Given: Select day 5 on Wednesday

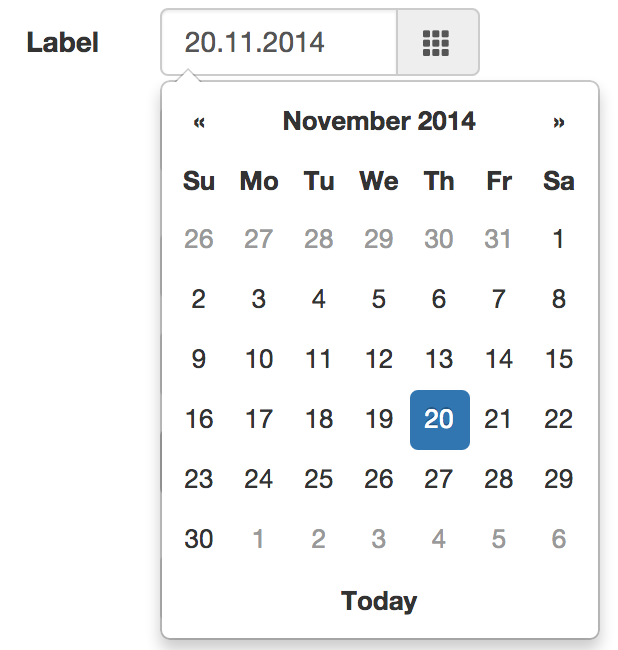Looking at the screenshot, I should pos(379,299).
